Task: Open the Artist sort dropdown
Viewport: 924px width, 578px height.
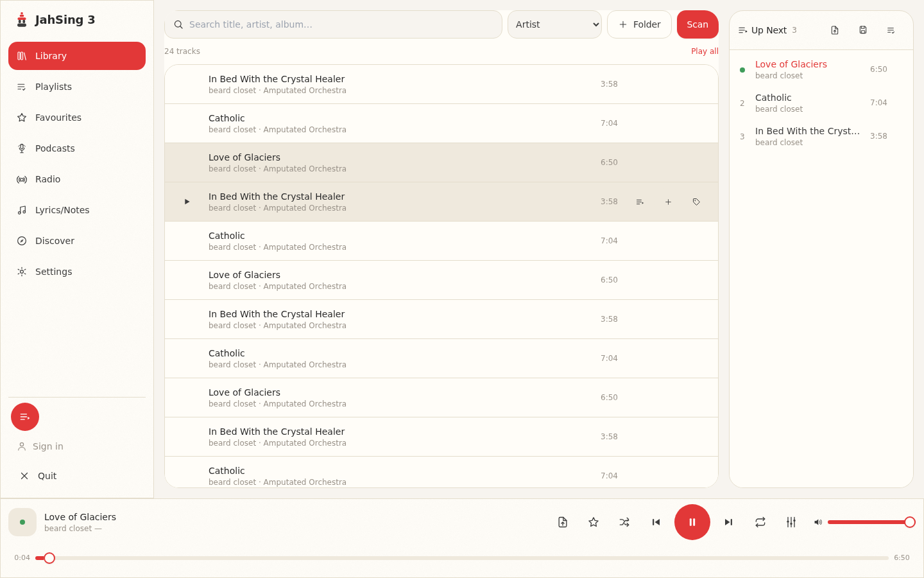Action: pyautogui.click(x=554, y=24)
